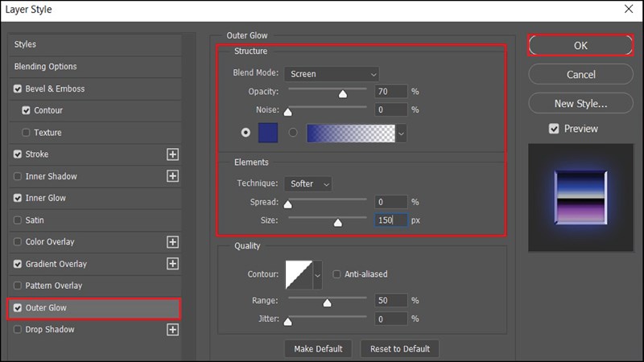Expand the glow gradient picker arrow

pyautogui.click(x=401, y=134)
